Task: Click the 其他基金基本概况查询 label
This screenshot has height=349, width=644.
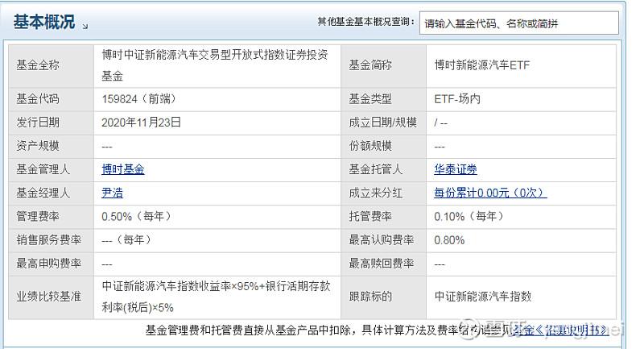Action: (365, 22)
